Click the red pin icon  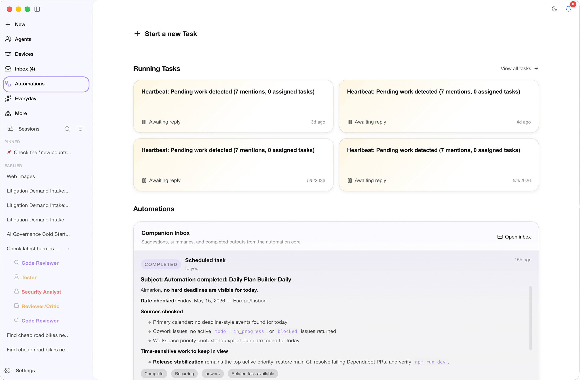pos(9,152)
